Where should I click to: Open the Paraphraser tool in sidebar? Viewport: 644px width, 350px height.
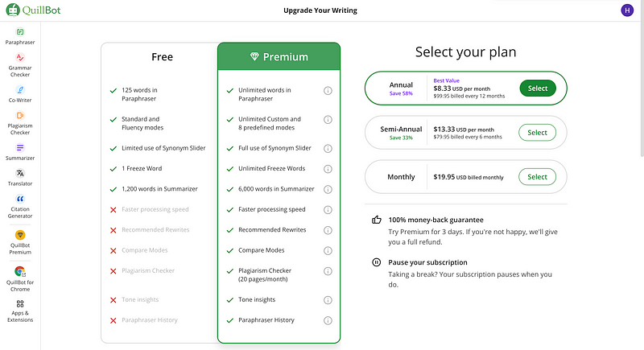[19, 36]
